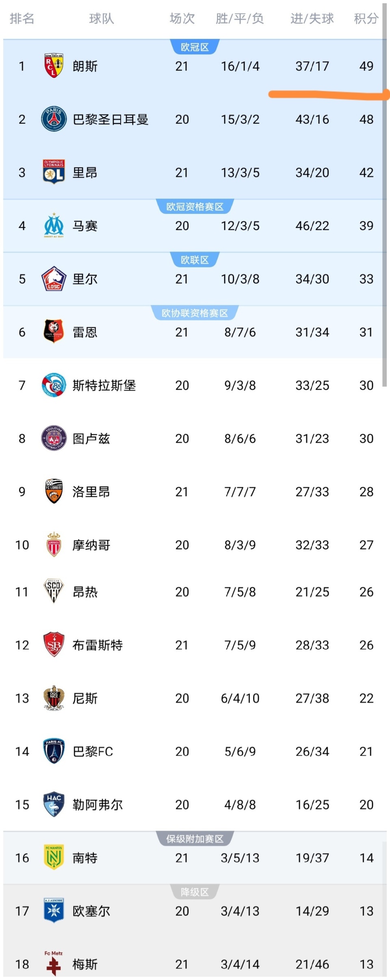
Task: Tap the Stade Rennais logo
Action: [x=54, y=332]
